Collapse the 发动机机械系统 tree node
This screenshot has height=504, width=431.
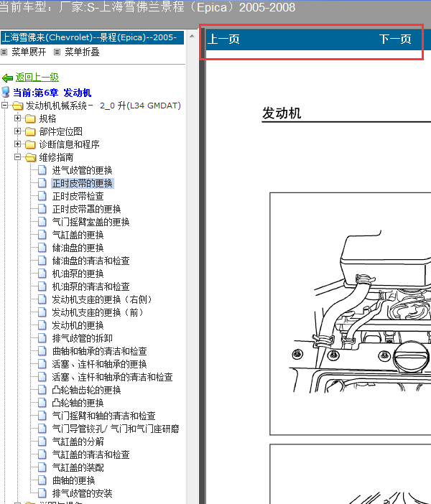(x=5, y=106)
